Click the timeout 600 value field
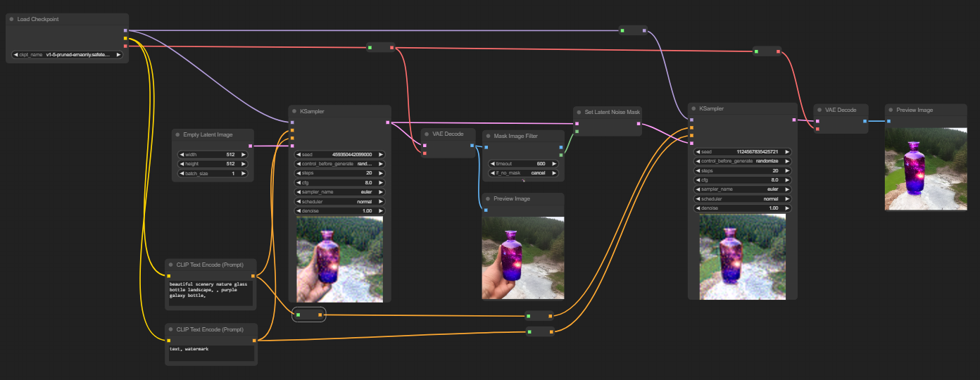Screen dimensions: 980x380 (523, 163)
